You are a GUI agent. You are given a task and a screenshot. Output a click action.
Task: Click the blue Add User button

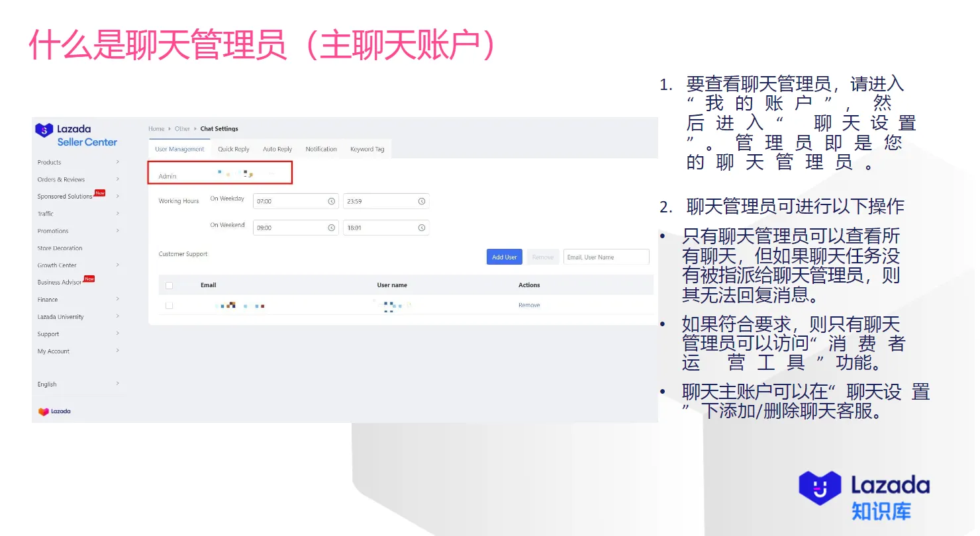(x=504, y=257)
